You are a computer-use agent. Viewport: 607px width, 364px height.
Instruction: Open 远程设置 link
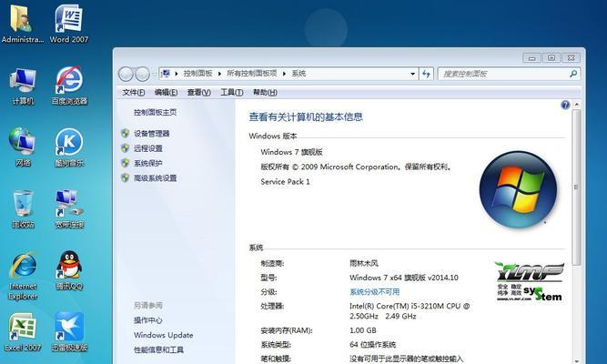tap(148, 148)
